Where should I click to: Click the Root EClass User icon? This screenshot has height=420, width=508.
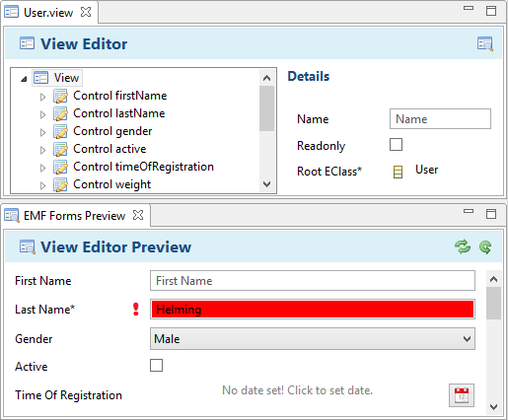(x=398, y=172)
